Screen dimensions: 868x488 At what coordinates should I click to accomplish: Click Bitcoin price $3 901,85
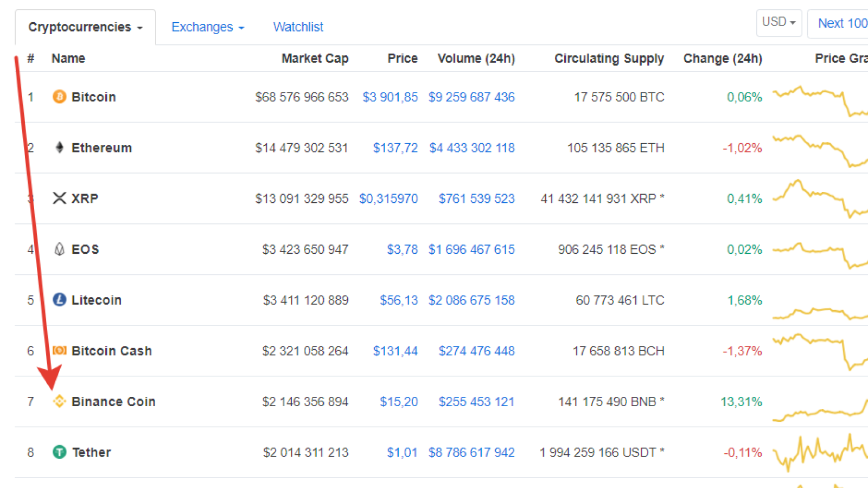pyautogui.click(x=390, y=97)
